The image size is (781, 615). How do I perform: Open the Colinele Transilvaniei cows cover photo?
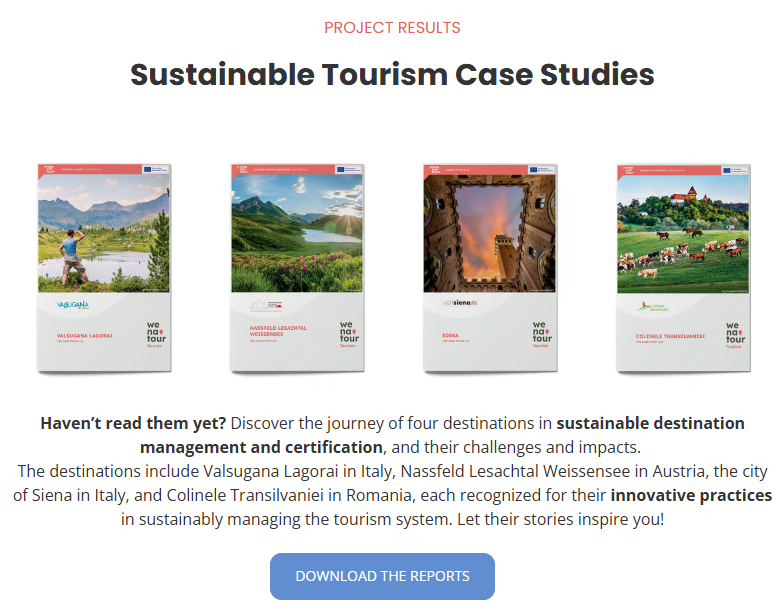683,233
